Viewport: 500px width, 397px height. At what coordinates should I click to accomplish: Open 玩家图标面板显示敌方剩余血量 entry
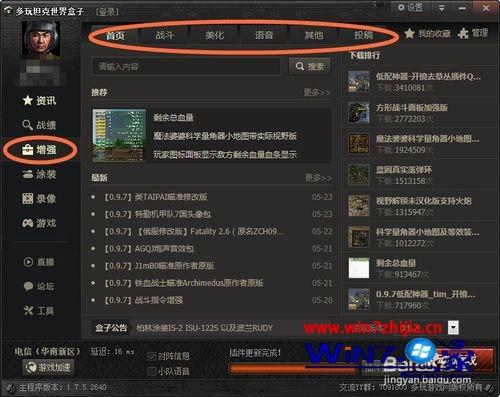point(225,154)
